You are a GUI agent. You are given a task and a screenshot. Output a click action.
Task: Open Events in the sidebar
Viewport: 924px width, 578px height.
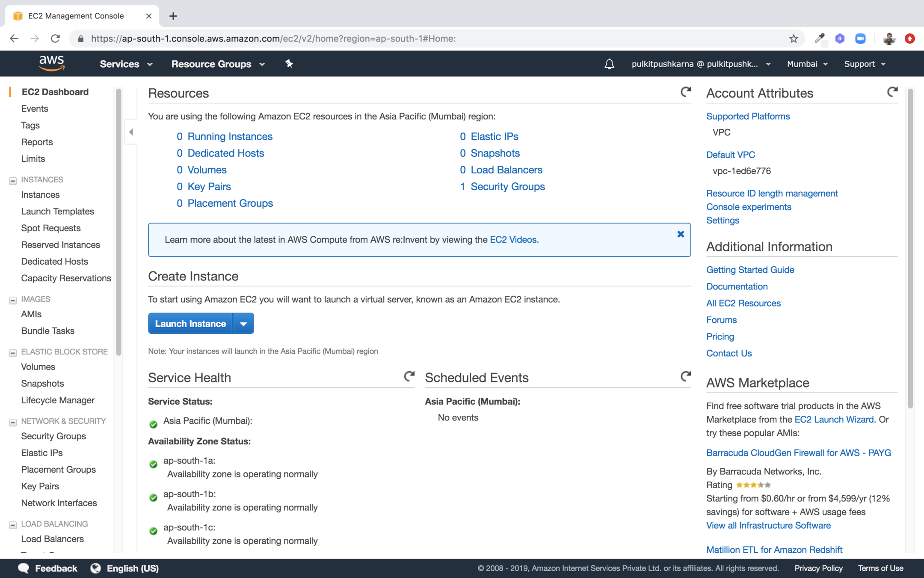pos(35,108)
